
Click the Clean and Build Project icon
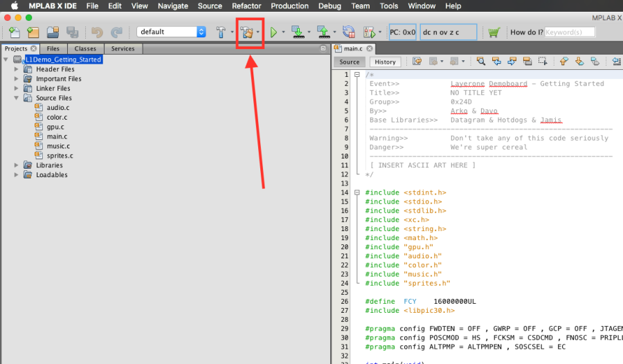[246, 32]
